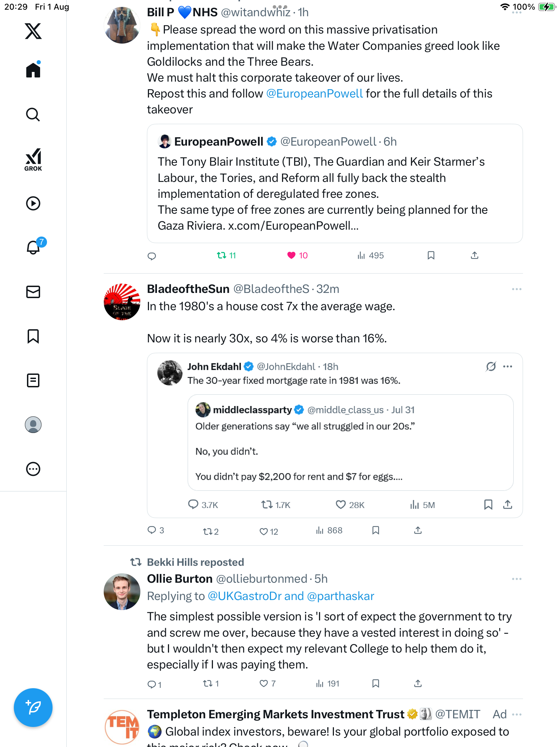
Task: Open direct messages envelope
Action: coord(33,292)
